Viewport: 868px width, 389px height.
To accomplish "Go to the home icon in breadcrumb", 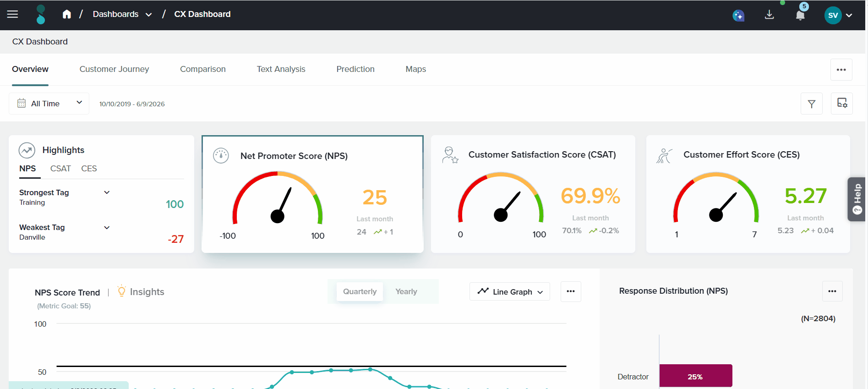I will 67,14.
